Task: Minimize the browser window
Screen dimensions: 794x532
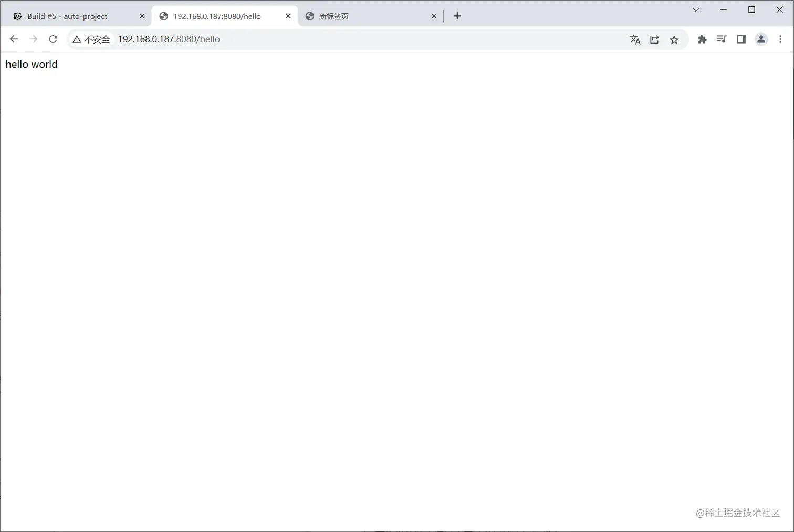Action: (724, 9)
